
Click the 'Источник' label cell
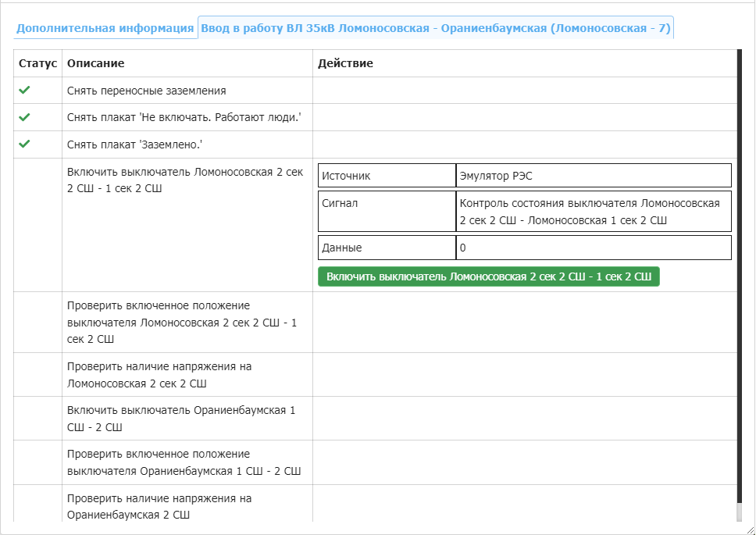(x=387, y=176)
